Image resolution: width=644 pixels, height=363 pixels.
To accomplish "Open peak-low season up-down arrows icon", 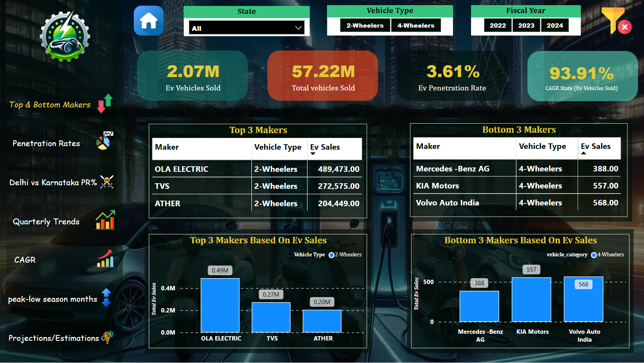I will pos(106,298).
